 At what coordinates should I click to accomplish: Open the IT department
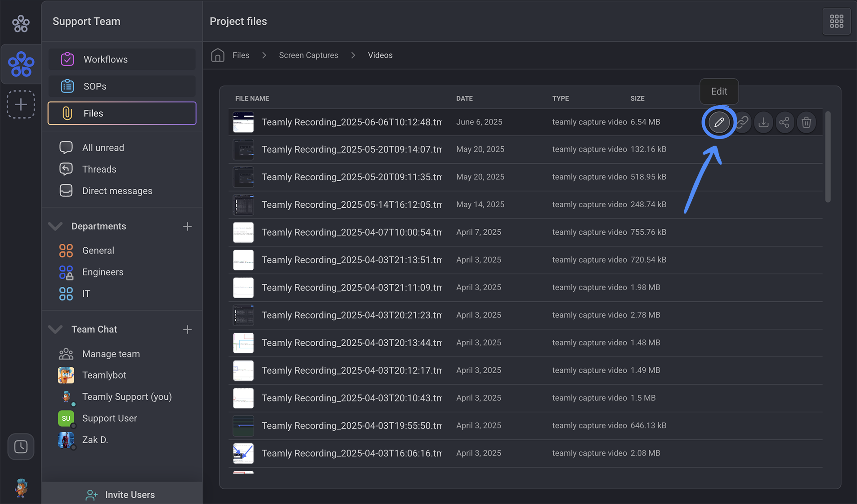(86, 294)
